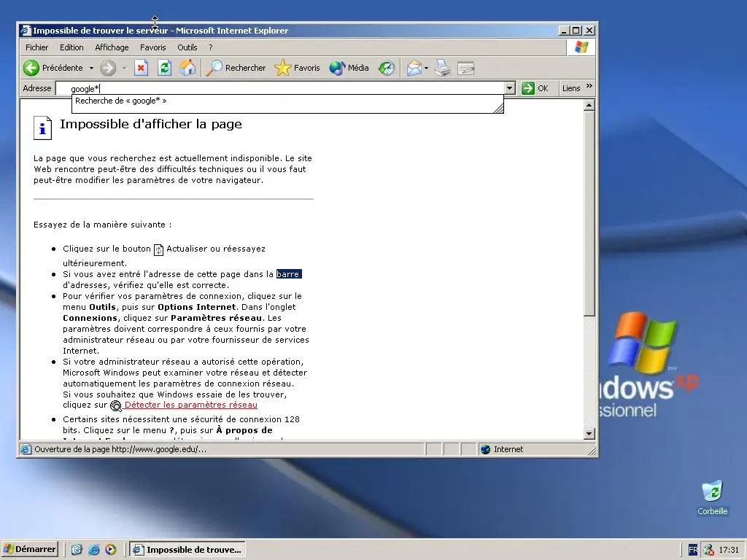The width and height of the screenshot is (747, 560).
Task: Expand the Liens toolbar chevron
Action: (589, 86)
